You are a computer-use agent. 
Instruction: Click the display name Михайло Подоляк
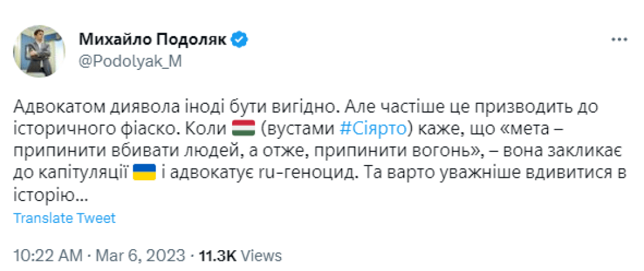pyautogui.click(x=153, y=40)
